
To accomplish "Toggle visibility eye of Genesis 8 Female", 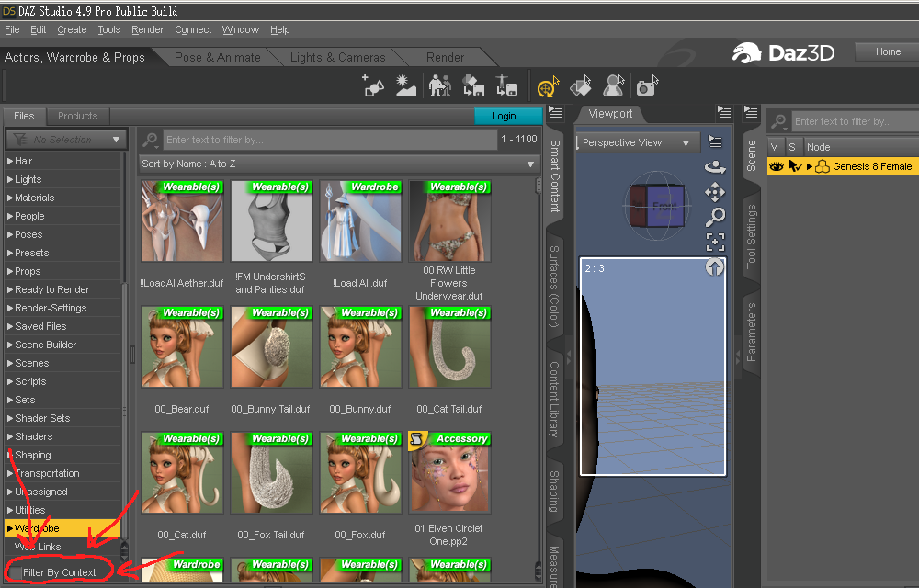I will [x=776, y=166].
